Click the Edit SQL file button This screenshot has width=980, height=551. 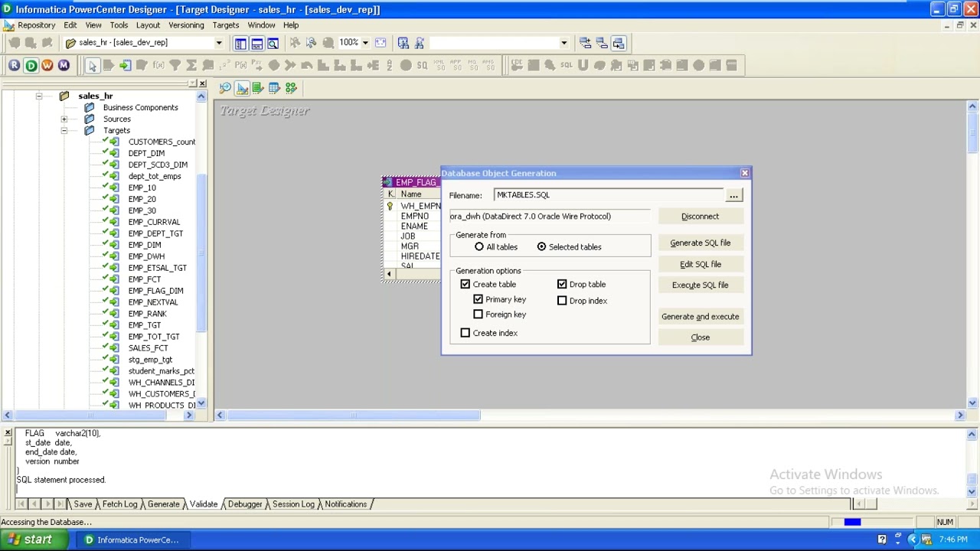point(700,265)
